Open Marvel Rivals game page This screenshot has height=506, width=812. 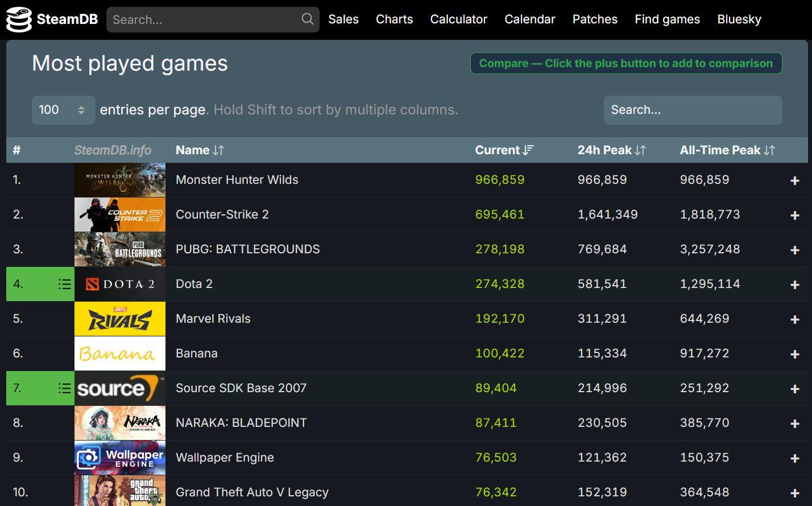point(213,319)
